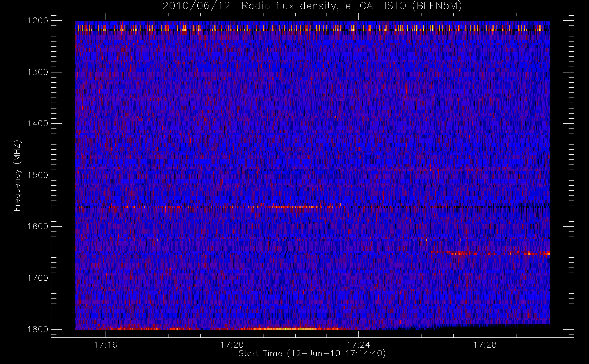The image size is (589, 364).
Task: Click the 1200 frequency tick label
Action: pyautogui.click(x=38, y=21)
